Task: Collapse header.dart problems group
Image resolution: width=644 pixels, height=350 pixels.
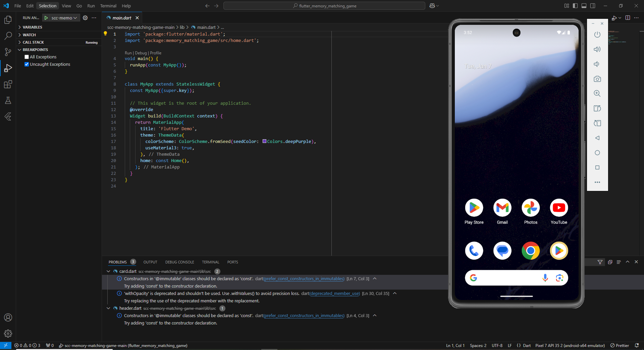Action: pos(108,308)
